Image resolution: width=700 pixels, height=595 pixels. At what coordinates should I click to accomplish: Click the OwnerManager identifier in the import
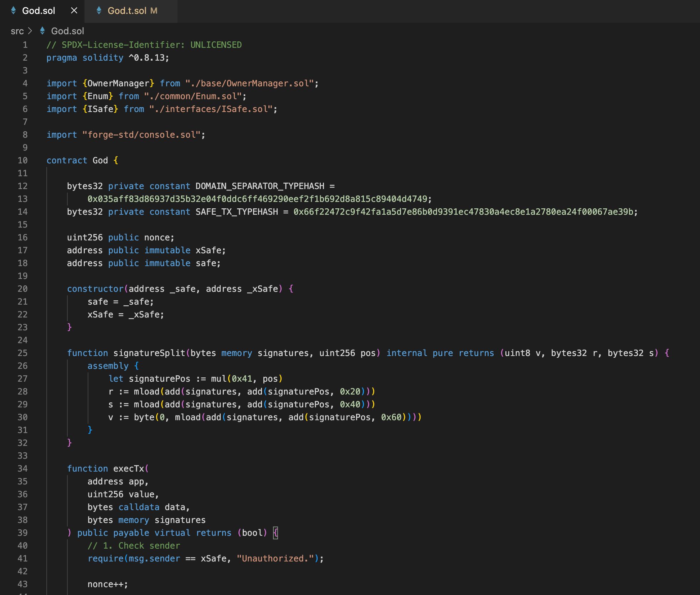(118, 83)
